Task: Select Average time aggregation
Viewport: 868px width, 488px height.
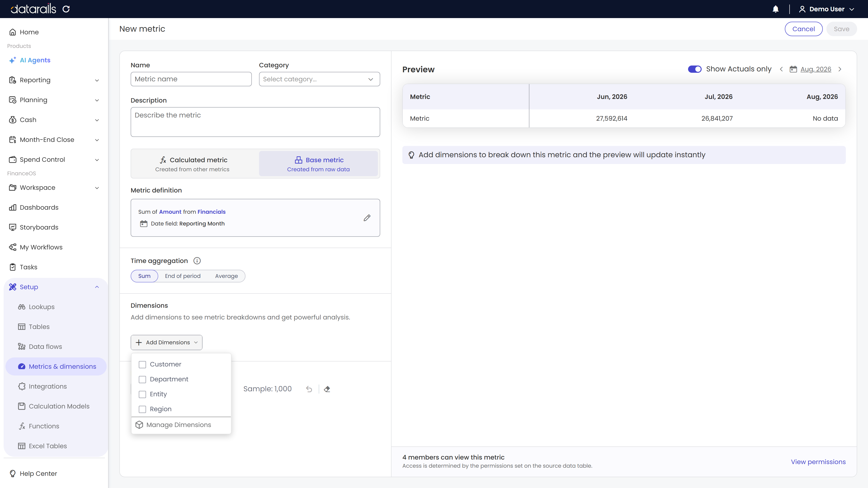Action: tap(226, 276)
